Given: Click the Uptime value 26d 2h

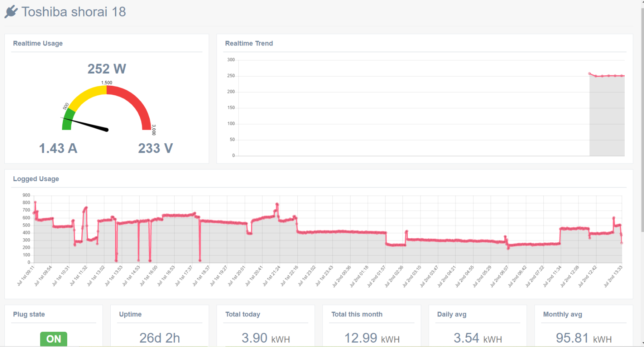Looking at the screenshot, I should [159, 338].
